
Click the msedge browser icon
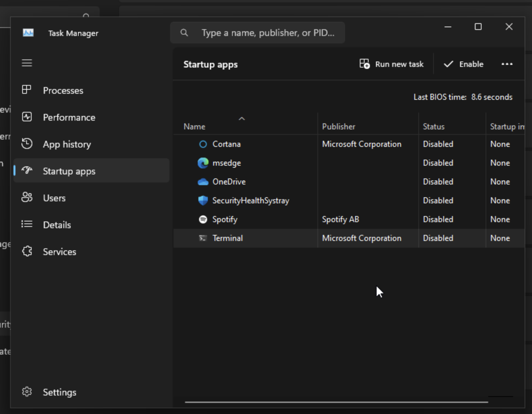click(x=203, y=163)
